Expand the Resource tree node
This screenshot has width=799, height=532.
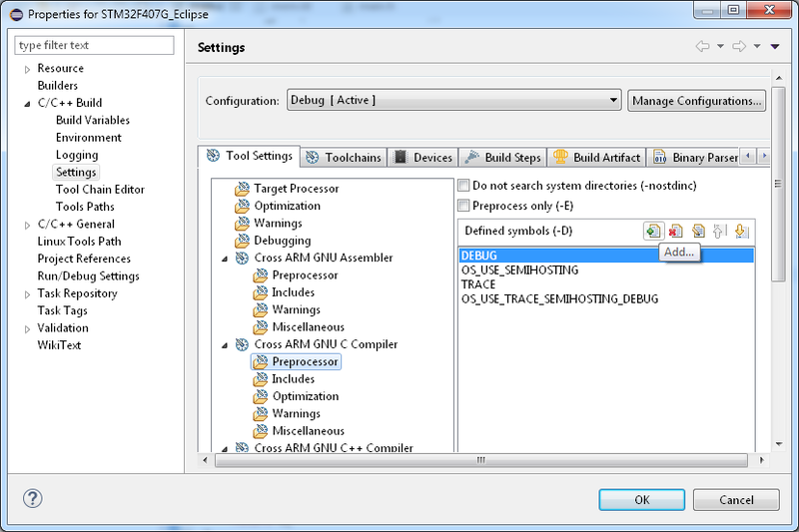[27, 69]
